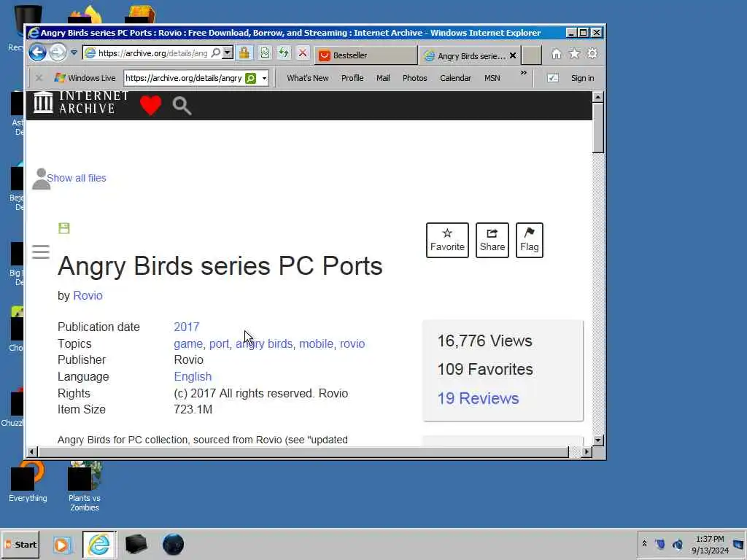747x560 pixels.
Task: Open the 19 Reviews link
Action: coord(478,398)
